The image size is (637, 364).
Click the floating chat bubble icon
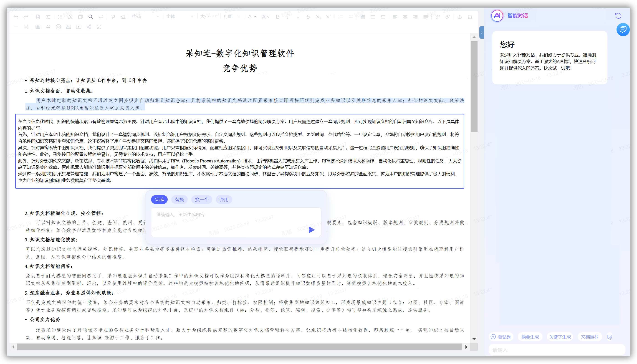click(x=623, y=30)
